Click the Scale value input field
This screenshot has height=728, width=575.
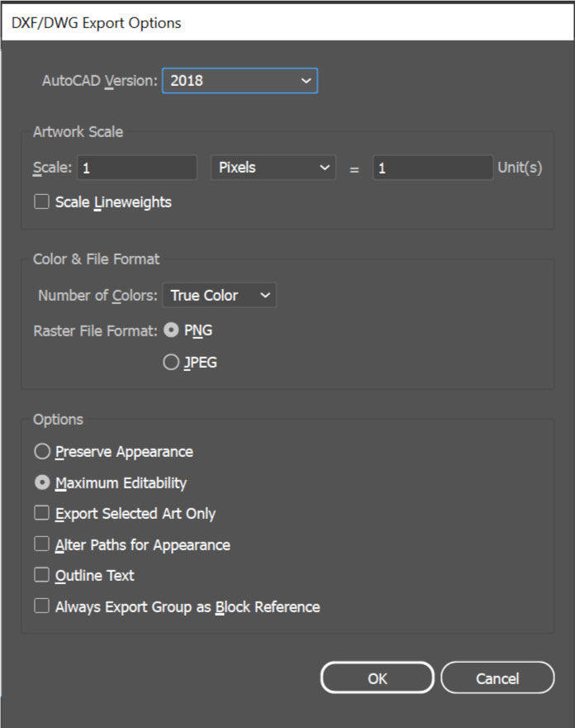pos(136,167)
